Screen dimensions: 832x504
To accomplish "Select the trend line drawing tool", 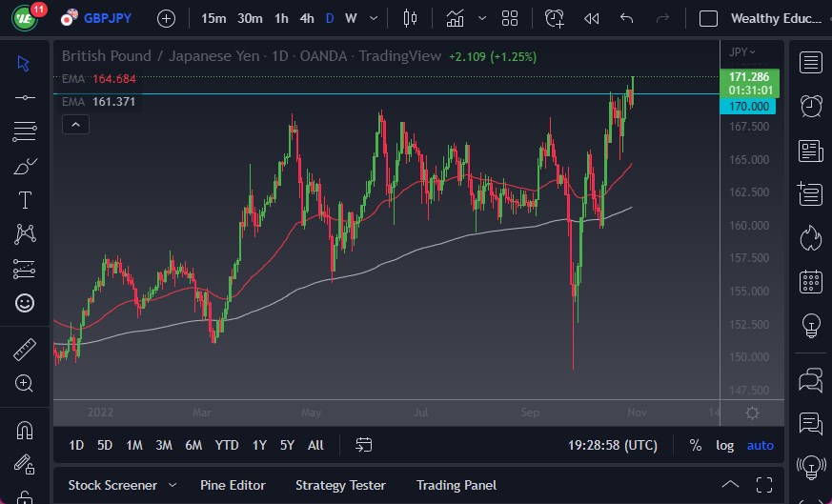I will pyautogui.click(x=25, y=97).
